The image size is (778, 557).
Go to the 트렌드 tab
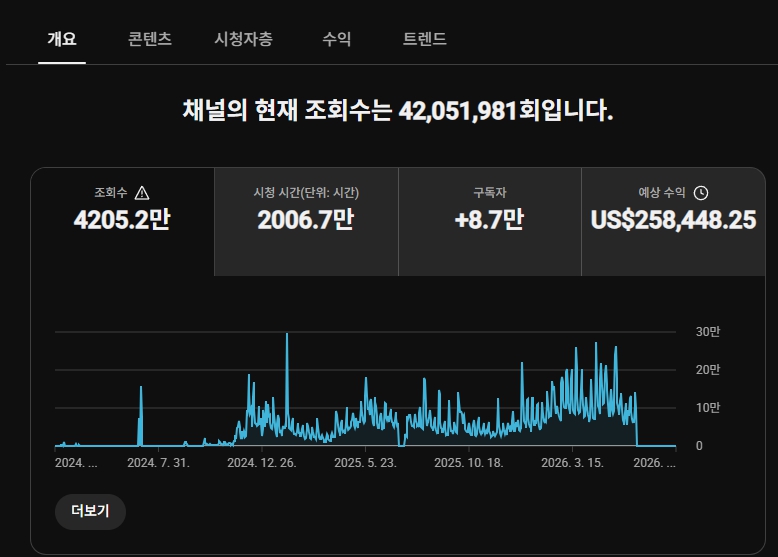(425, 39)
